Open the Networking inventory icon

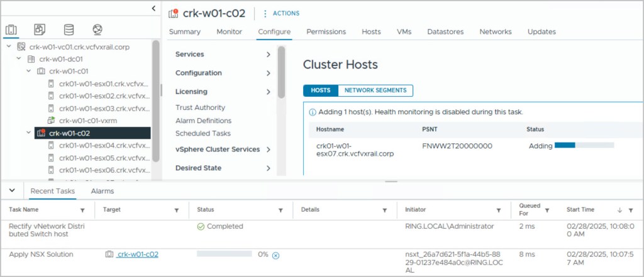click(97, 30)
